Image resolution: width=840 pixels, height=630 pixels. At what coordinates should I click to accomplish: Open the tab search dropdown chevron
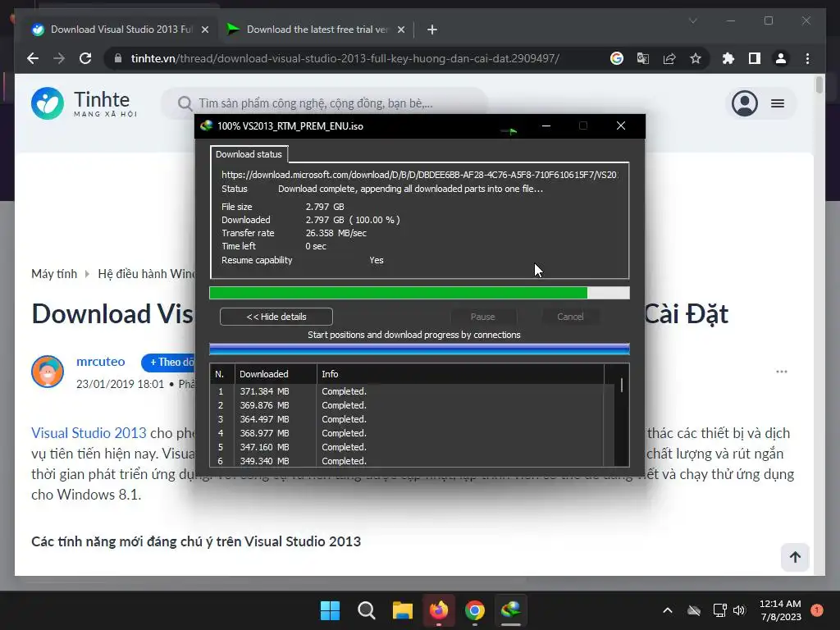692,21
